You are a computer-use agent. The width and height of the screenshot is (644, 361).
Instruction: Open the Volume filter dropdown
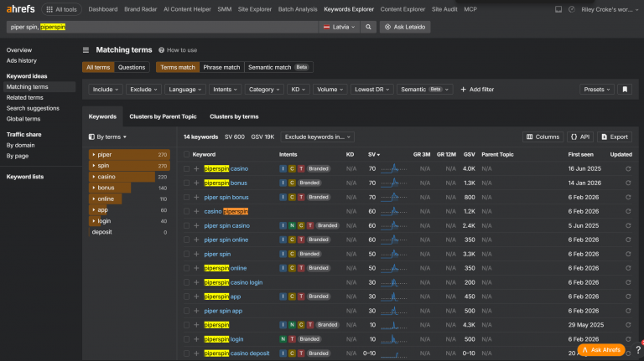(x=330, y=90)
